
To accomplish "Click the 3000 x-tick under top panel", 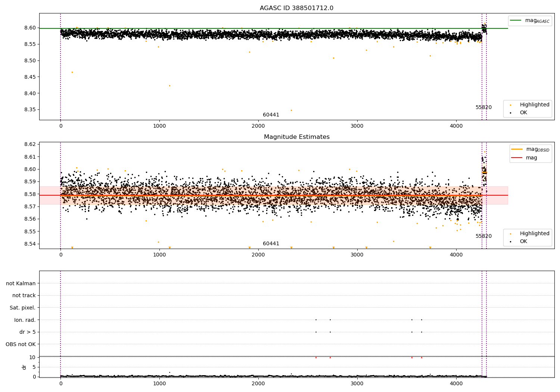I will pyautogui.click(x=357, y=126).
